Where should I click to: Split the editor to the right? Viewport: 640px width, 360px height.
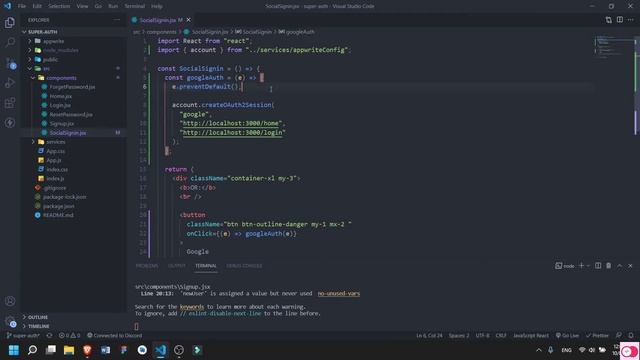click(x=620, y=20)
